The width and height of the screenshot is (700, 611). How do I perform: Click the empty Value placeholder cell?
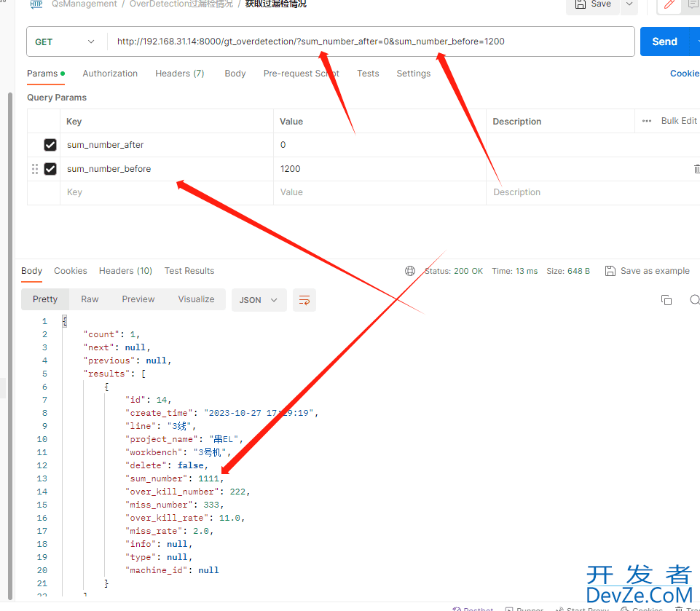pos(380,192)
